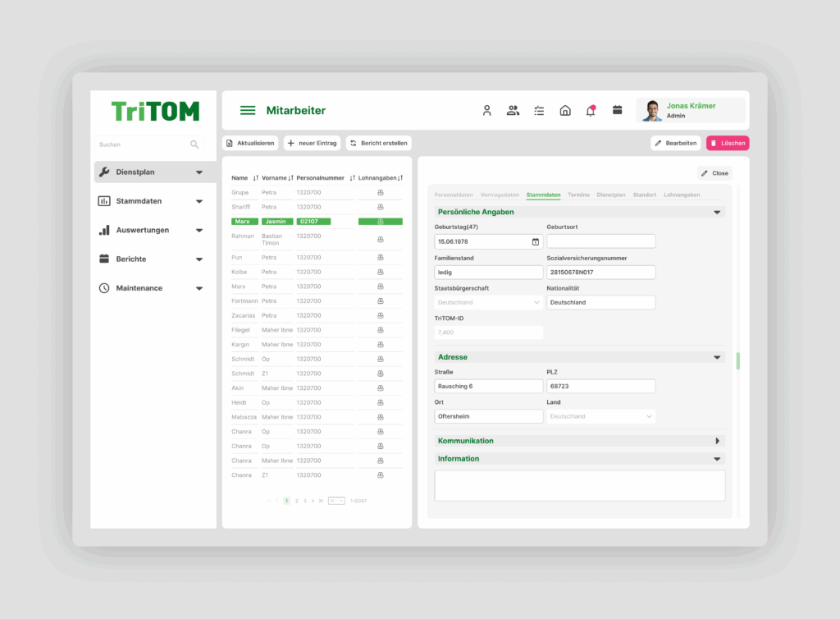Switch to the Termine tab
Image resolution: width=840 pixels, height=619 pixels.
[578, 195]
